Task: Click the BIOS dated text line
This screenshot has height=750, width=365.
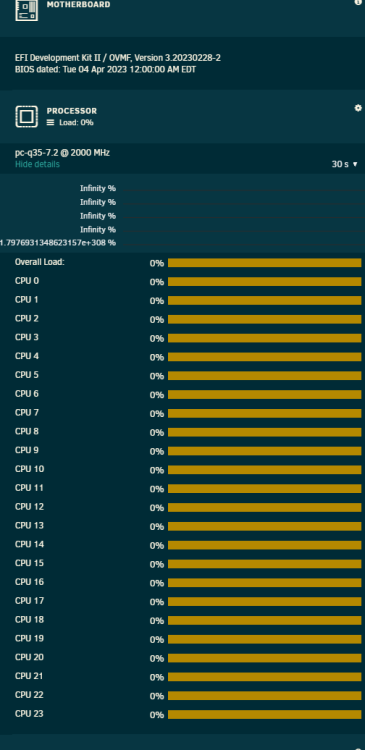Action: coord(105,69)
